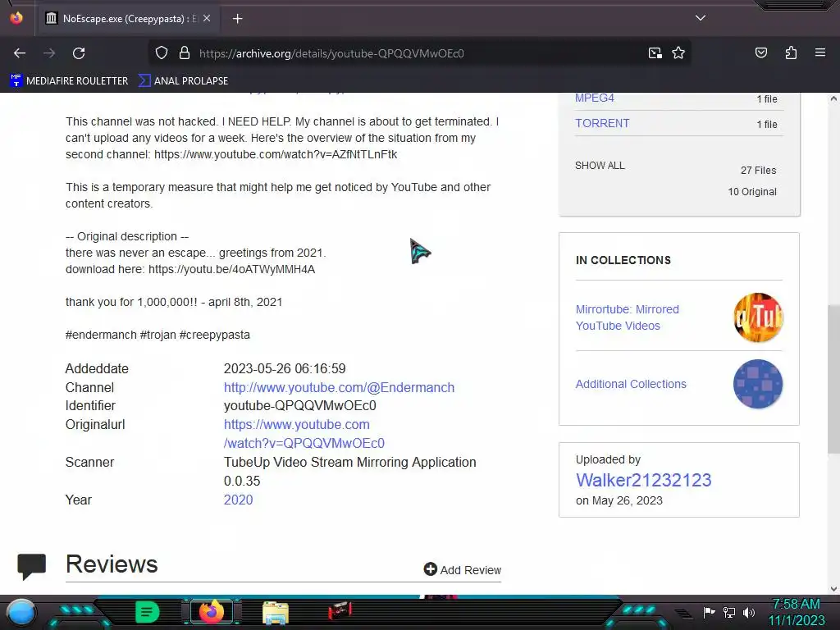Image resolution: width=840 pixels, height=630 pixels.
Task: Click the scrollbar down arrow
Action: point(833,589)
